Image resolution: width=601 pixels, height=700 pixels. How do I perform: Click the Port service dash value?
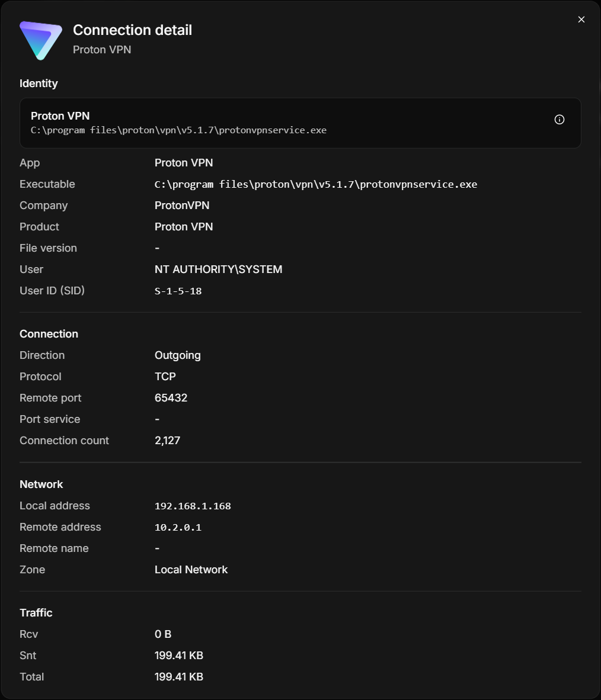tap(157, 419)
